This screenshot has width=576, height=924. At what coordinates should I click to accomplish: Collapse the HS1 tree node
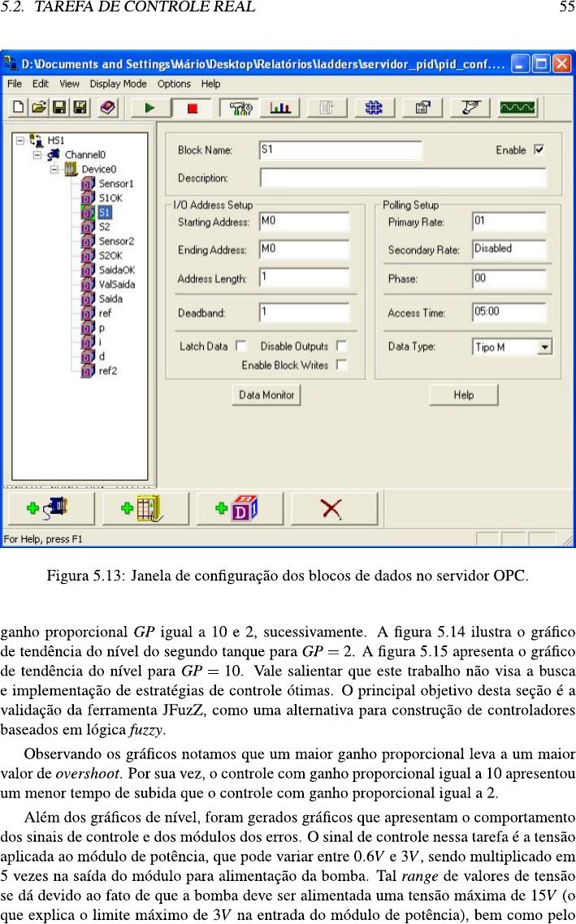(x=20, y=140)
